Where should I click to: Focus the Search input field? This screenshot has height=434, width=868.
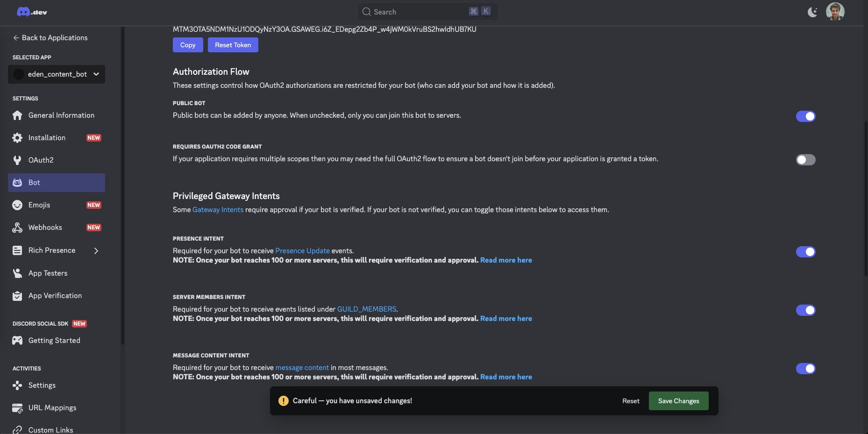pyautogui.click(x=427, y=12)
